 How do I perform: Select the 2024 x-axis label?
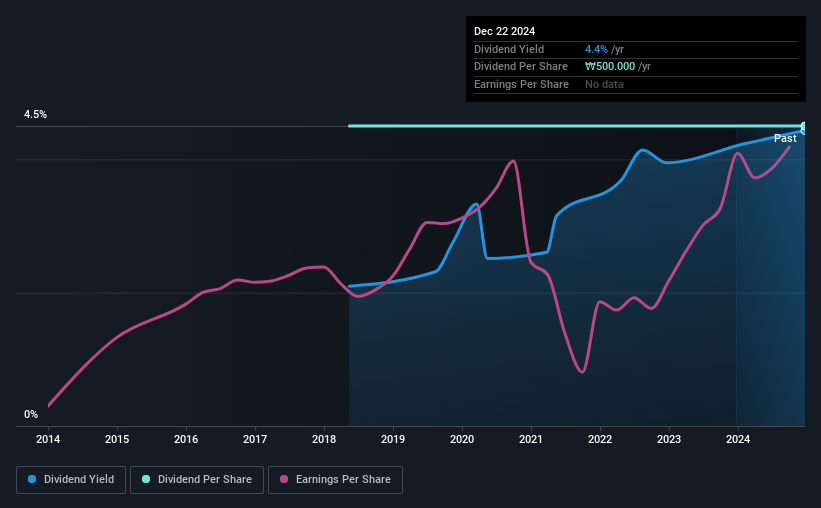pyautogui.click(x=738, y=439)
